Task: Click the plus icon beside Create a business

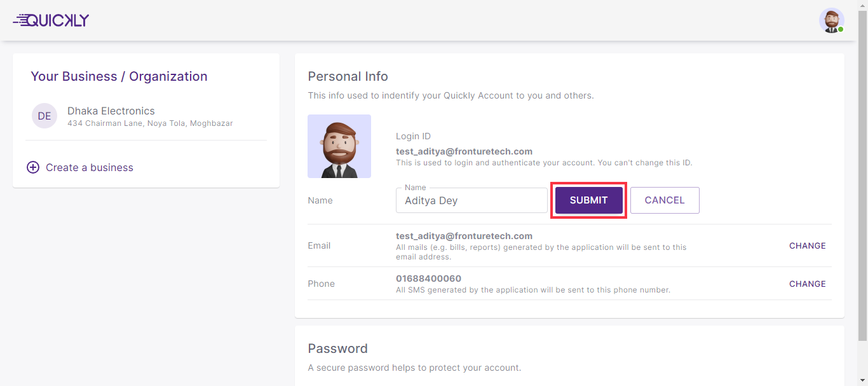Action: 32,167
